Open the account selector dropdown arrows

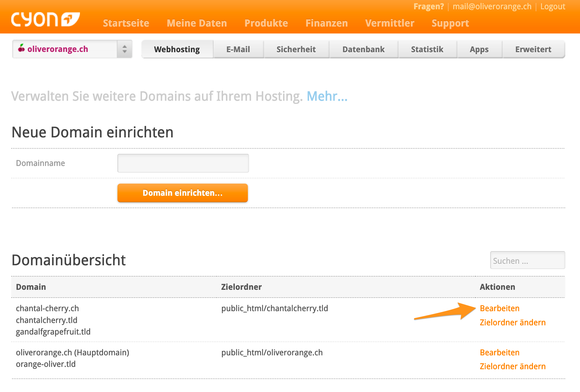(x=124, y=49)
